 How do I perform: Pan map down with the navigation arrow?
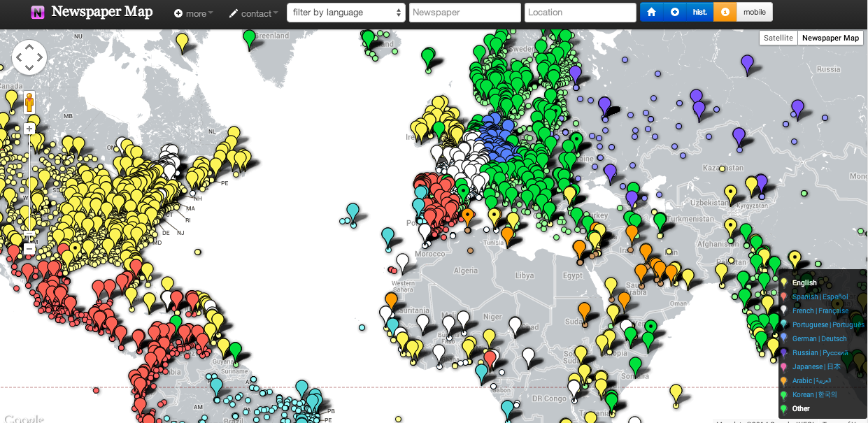tap(29, 69)
